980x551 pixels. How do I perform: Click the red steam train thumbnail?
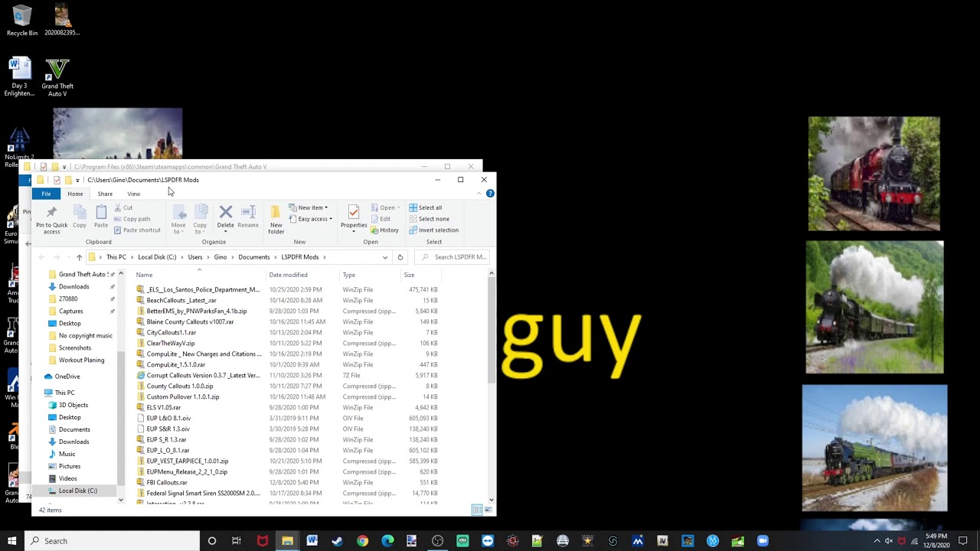[874, 174]
